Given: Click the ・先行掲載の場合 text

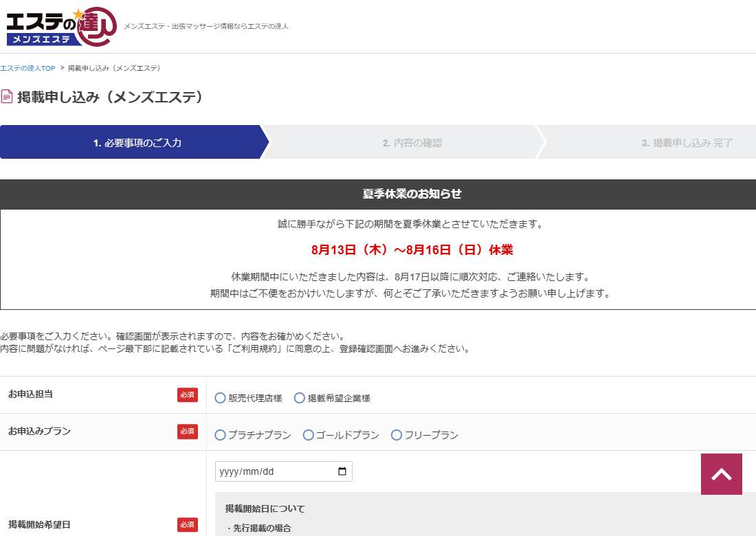Looking at the screenshot, I should (x=258, y=528).
